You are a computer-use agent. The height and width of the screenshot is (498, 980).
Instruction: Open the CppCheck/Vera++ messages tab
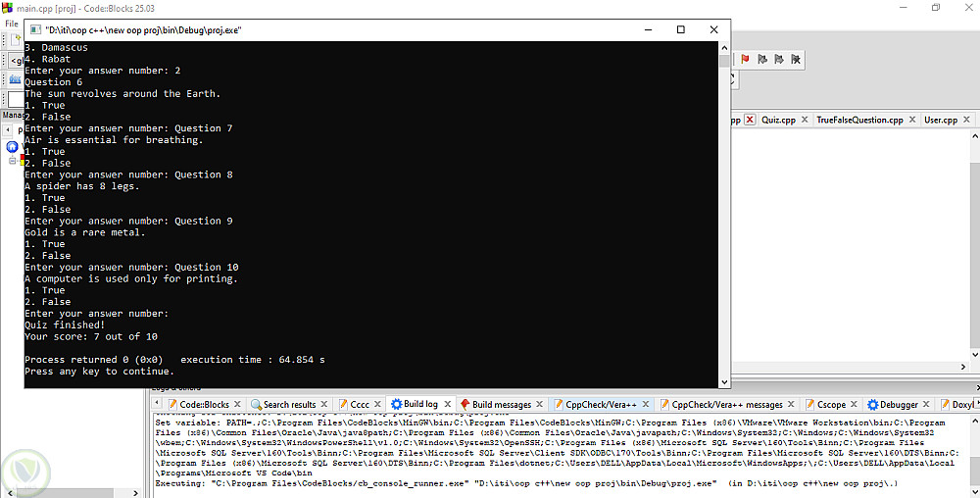(x=727, y=404)
